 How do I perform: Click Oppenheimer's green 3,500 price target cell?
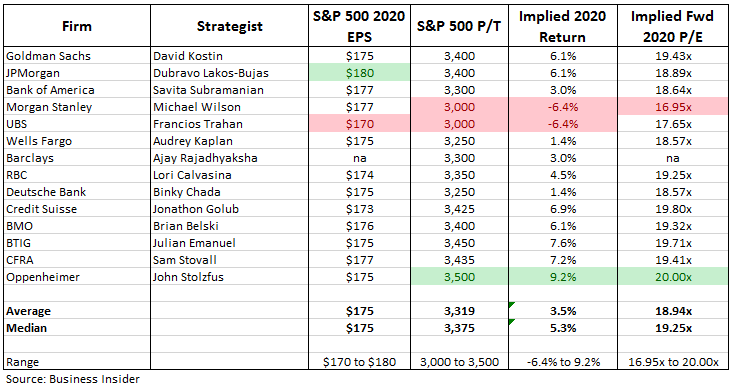pyautogui.click(x=460, y=277)
